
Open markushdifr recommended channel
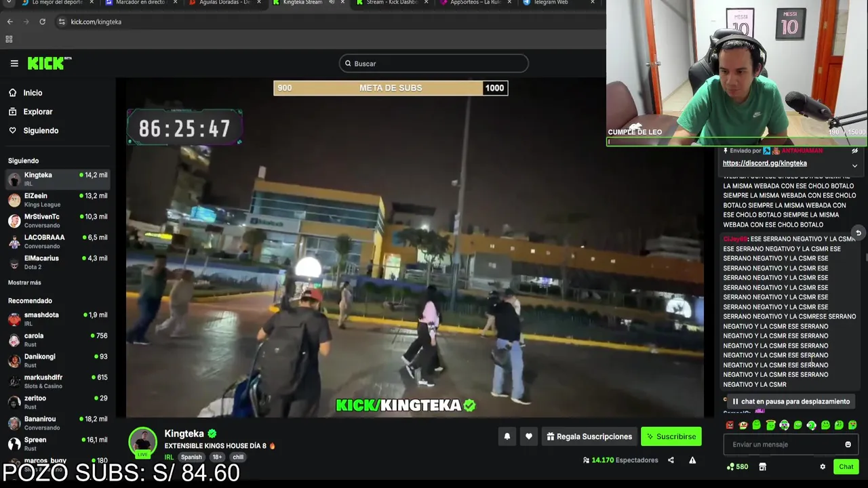click(58, 381)
